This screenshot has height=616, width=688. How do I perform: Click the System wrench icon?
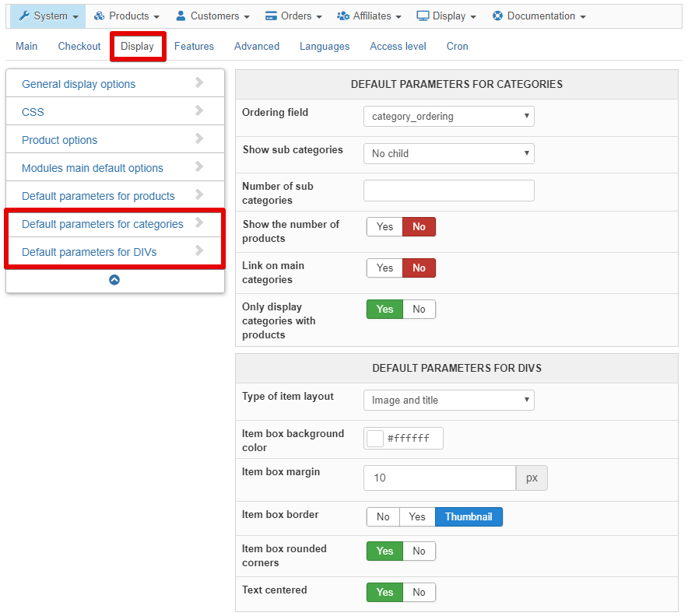click(24, 16)
